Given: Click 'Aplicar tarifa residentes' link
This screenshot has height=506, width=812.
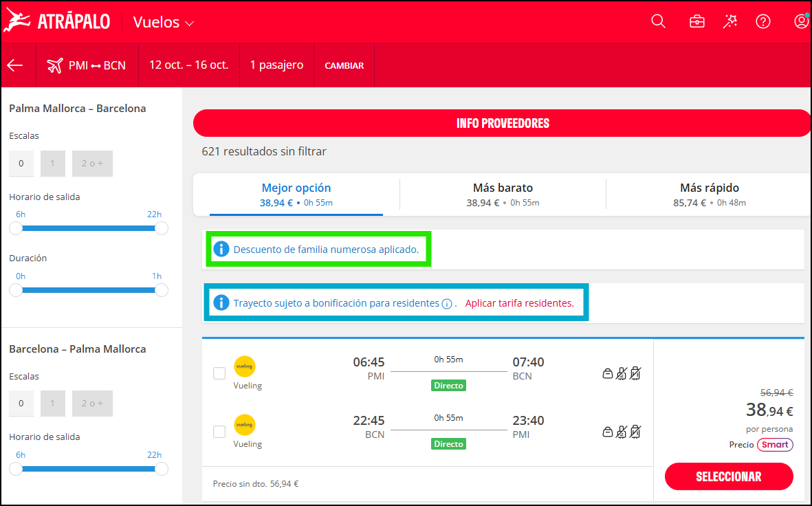Looking at the screenshot, I should pyautogui.click(x=519, y=303).
